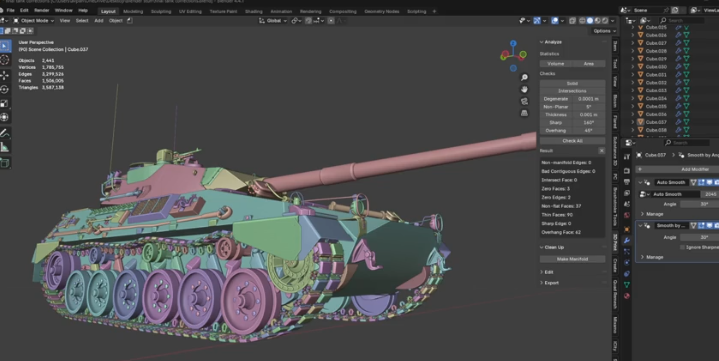Open the Options dropdown in viewport
719x361 pixels.
604,31
